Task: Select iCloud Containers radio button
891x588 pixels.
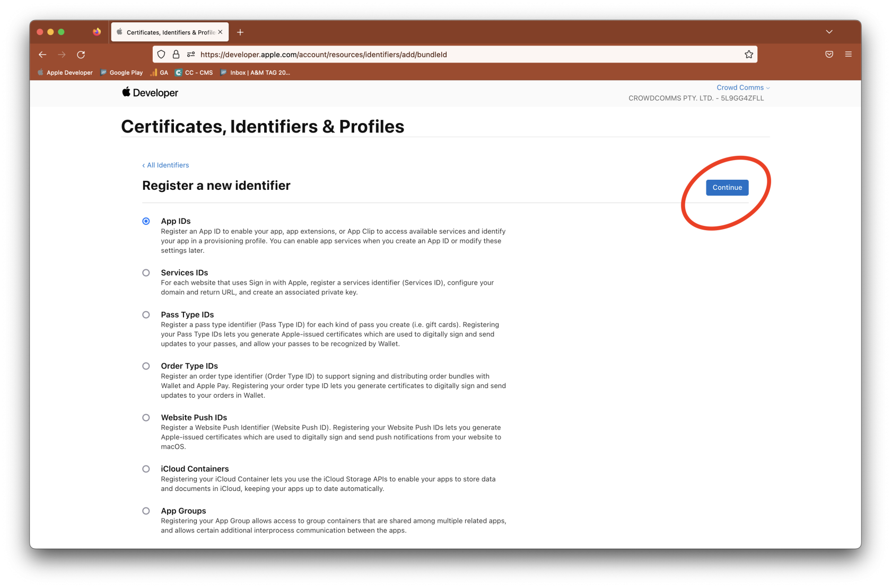Action: [146, 469]
